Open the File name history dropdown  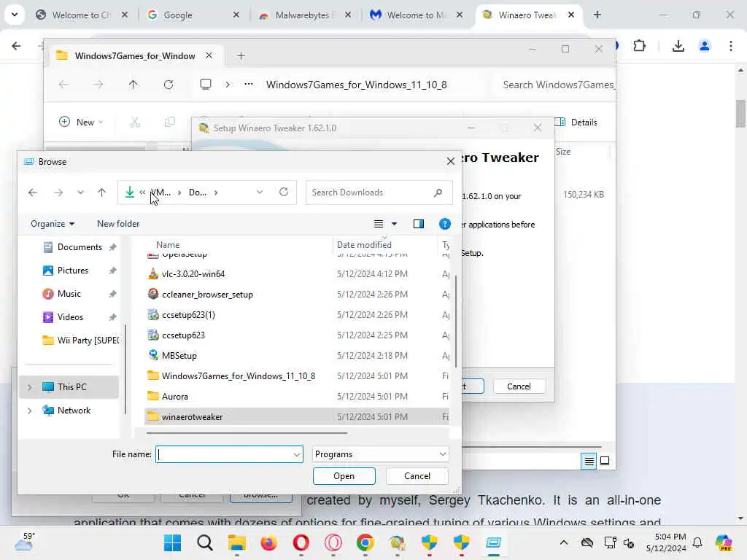coord(297,455)
